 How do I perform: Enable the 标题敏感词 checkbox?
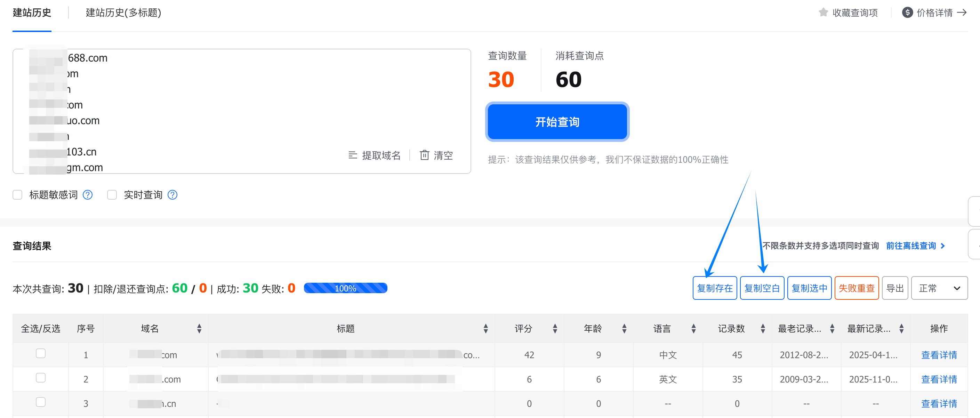point(17,195)
